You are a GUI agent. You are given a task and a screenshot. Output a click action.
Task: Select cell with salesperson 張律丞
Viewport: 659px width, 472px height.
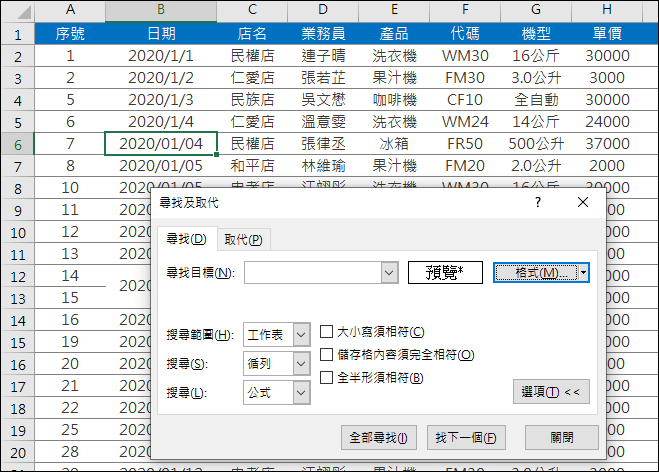click(323, 144)
